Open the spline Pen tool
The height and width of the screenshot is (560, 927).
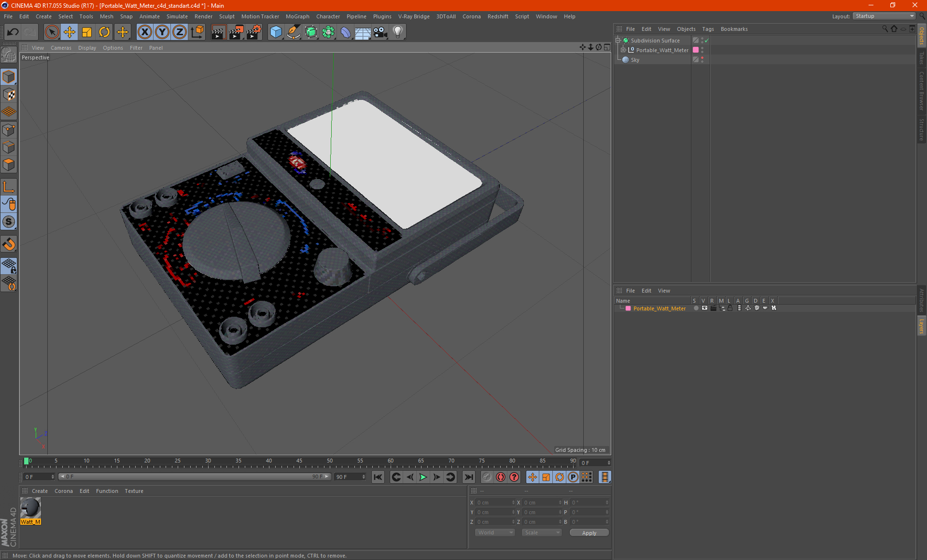click(294, 32)
